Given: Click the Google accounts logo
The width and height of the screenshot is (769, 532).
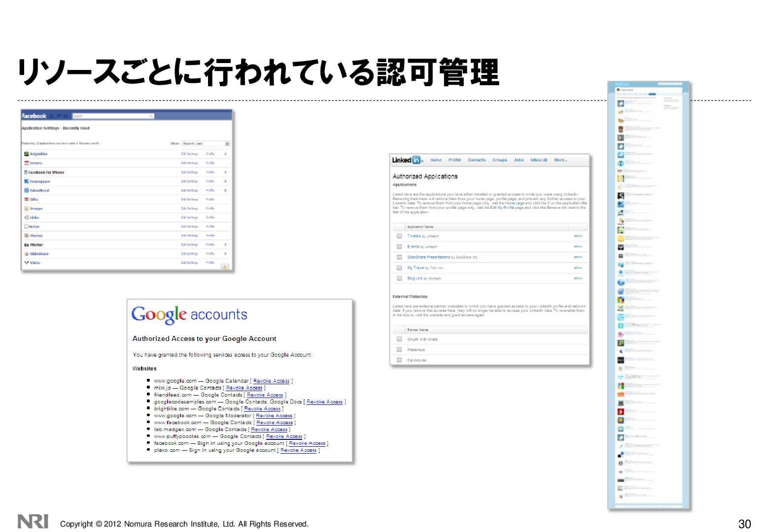Looking at the screenshot, I should pos(189,314).
